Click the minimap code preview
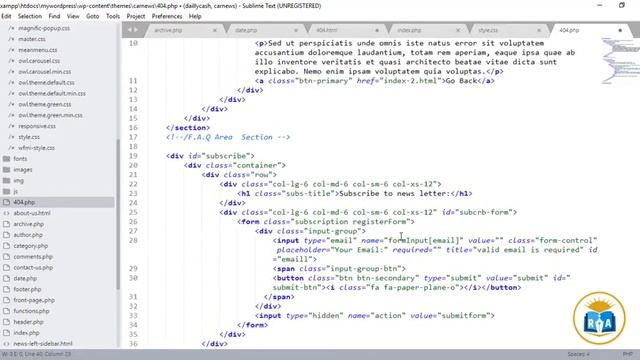 [x=620, y=60]
